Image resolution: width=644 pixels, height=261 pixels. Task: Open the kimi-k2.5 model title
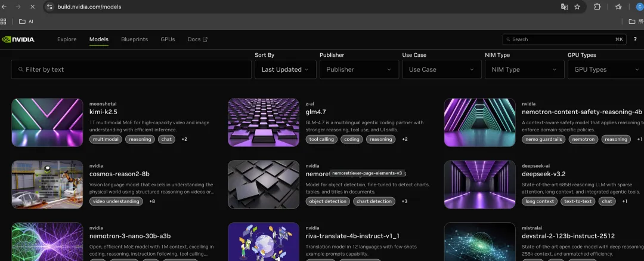[x=104, y=112]
